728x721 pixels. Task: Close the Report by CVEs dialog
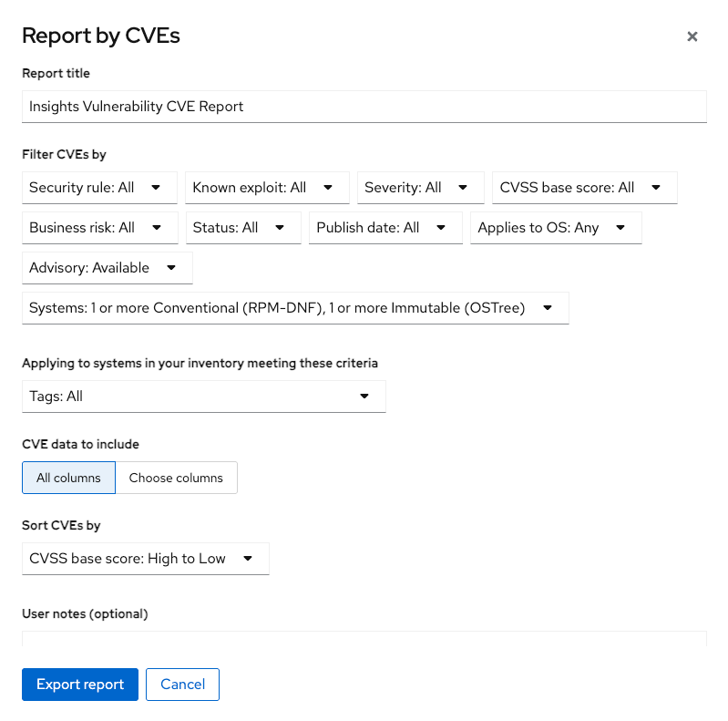click(692, 36)
